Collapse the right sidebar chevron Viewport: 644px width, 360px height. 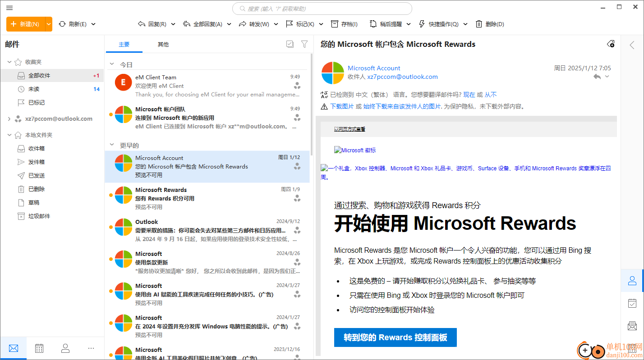point(632,45)
